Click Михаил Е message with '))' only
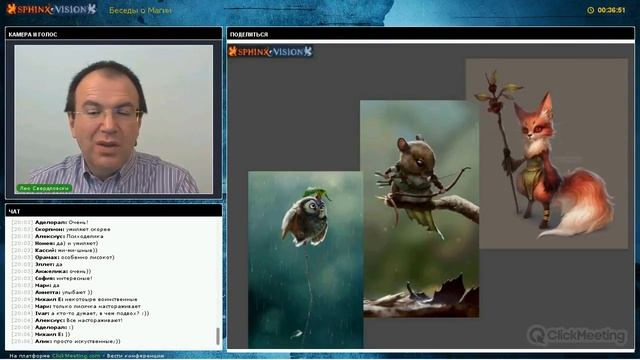Screen dimensions: 640x360 pyautogui.click(x=41, y=334)
